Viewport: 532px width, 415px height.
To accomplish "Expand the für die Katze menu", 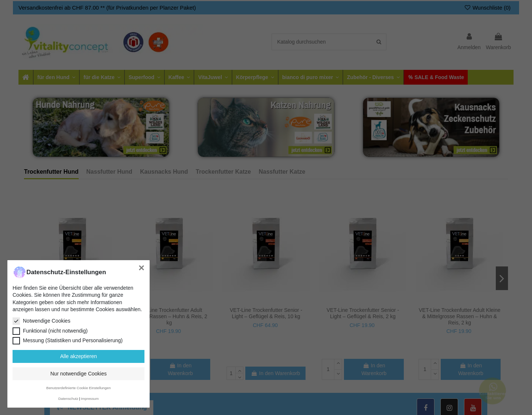I will [102, 77].
